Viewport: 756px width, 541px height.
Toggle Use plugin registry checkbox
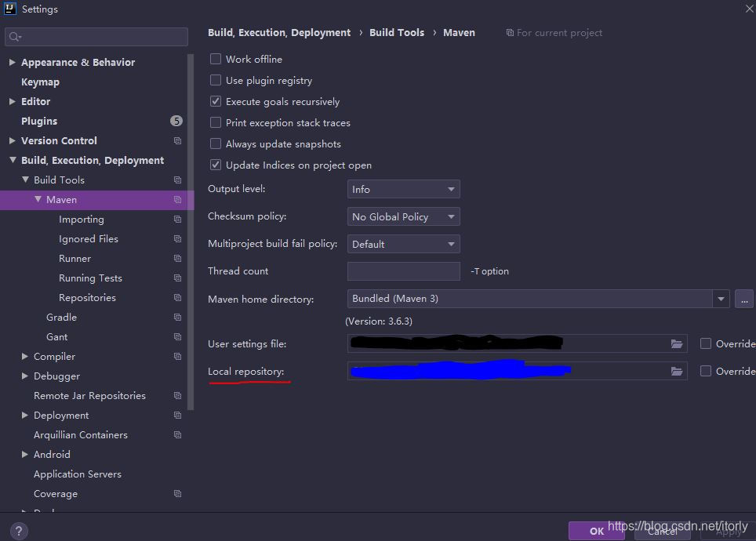[216, 80]
